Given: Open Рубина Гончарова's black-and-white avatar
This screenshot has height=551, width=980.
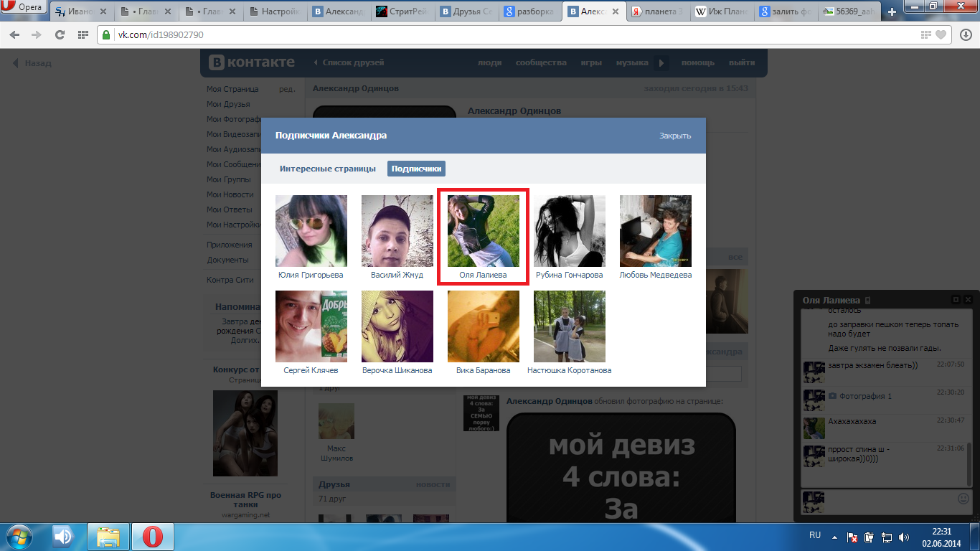Looking at the screenshot, I should click(570, 231).
